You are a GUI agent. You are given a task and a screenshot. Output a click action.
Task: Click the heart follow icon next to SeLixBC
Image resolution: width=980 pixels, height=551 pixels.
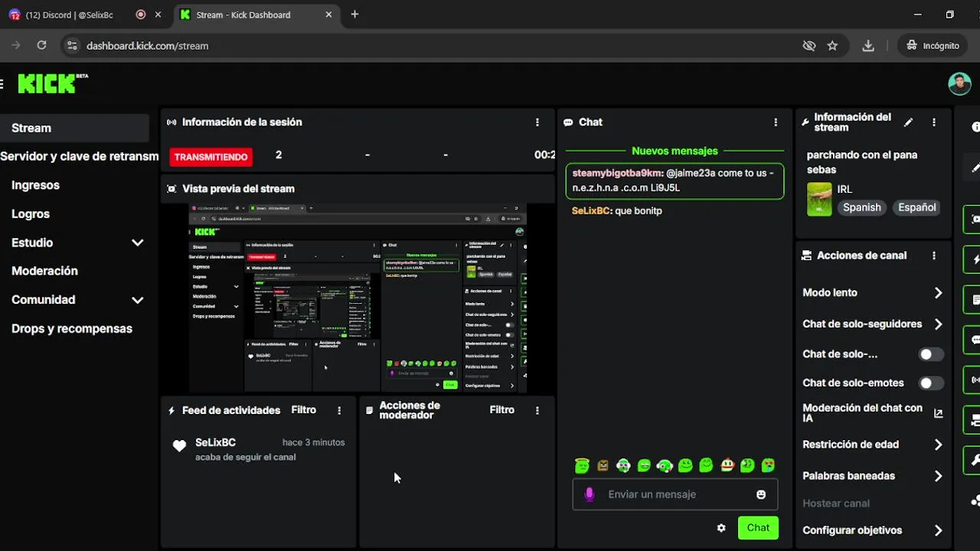click(x=179, y=446)
